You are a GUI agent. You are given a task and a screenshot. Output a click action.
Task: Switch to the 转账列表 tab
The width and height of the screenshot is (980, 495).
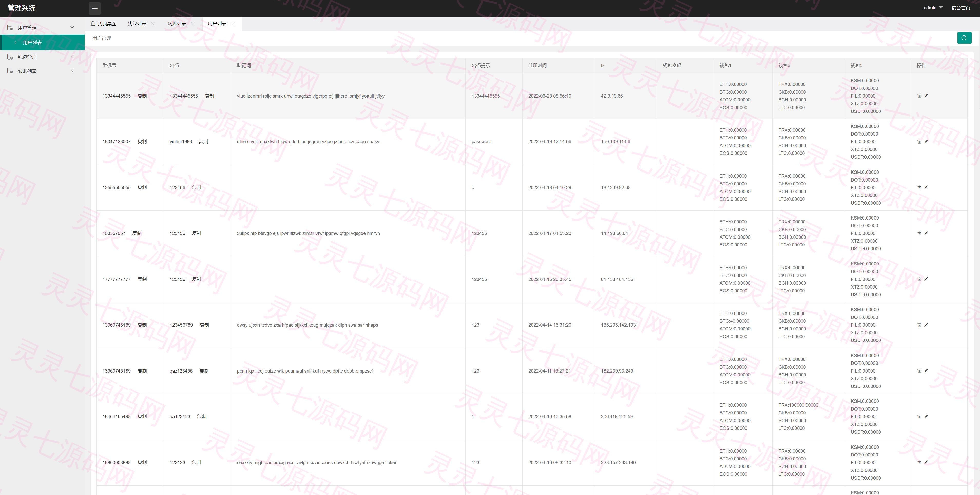tap(177, 24)
